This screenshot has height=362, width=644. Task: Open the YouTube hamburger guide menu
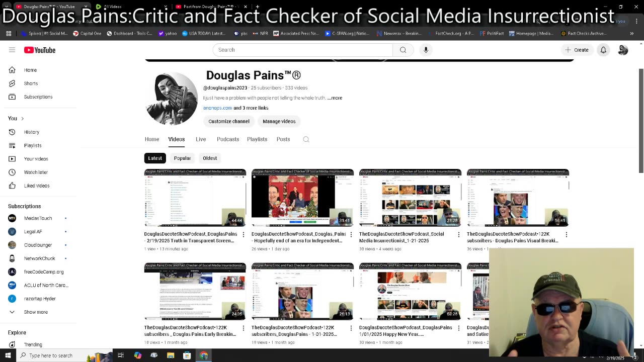12,50
